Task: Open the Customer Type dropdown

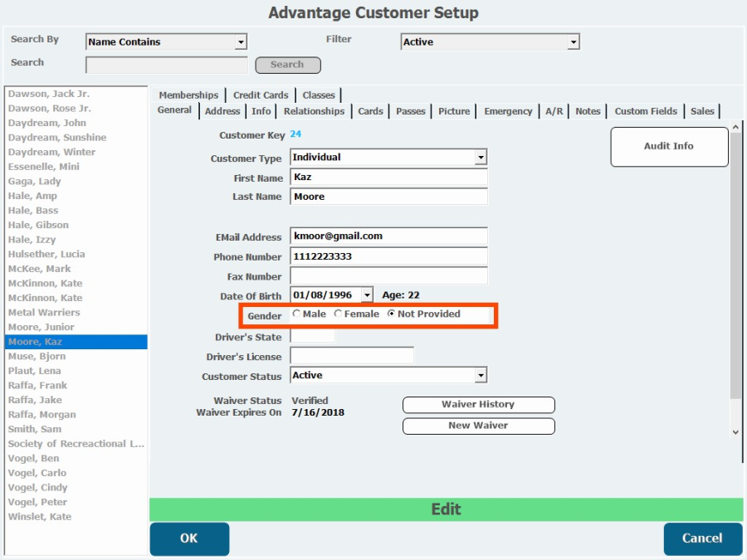Action: click(x=481, y=158)
